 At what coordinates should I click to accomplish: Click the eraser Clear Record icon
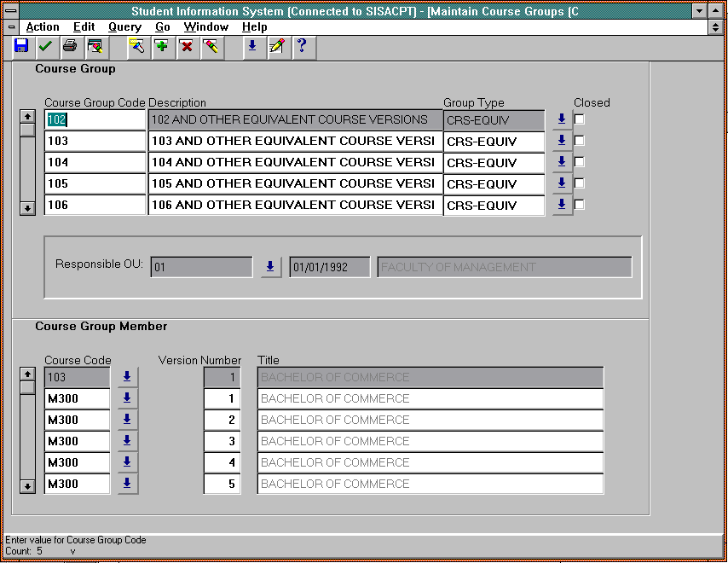(x=211, y=46)
